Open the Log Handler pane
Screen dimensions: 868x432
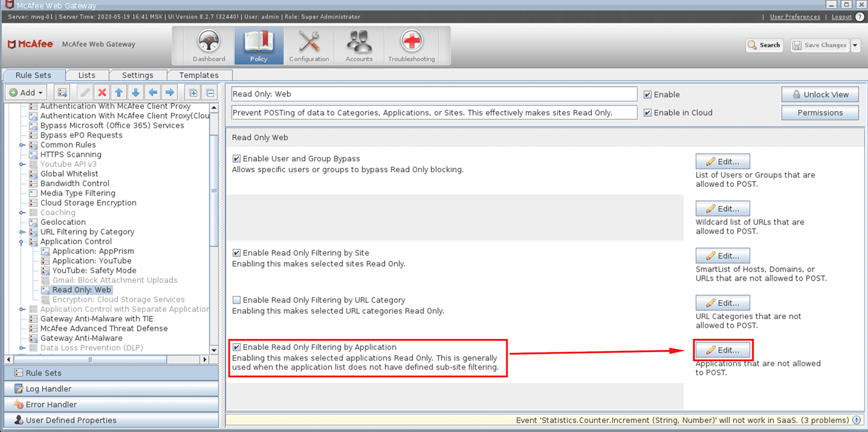point(111,389)
